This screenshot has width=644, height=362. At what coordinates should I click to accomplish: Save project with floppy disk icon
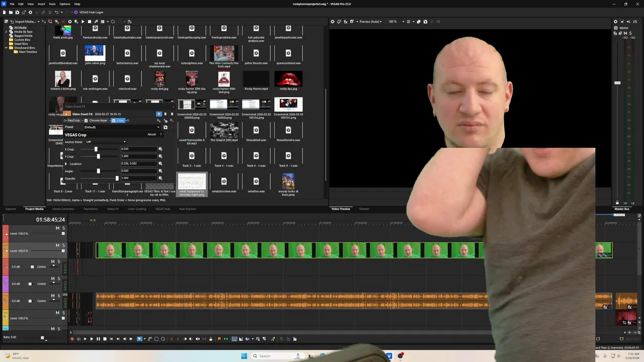click(17, 13)
